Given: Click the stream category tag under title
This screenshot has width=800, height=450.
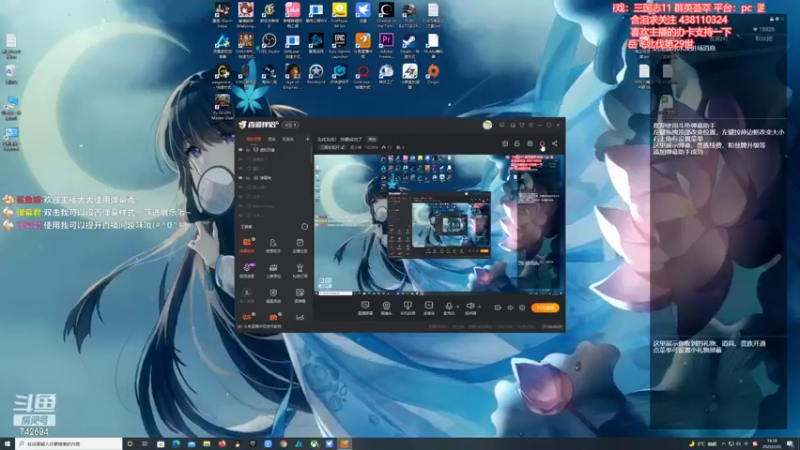Looking at the screenshot, I should coord(332,147).
